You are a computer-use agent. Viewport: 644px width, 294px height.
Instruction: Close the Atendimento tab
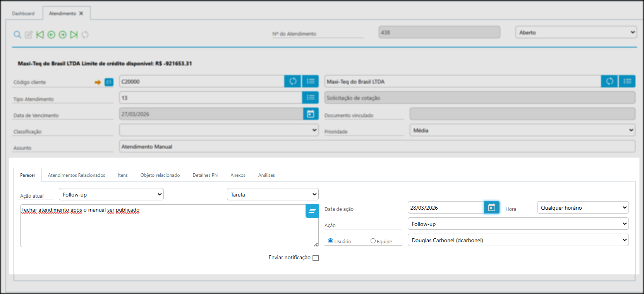coord(81,14)
